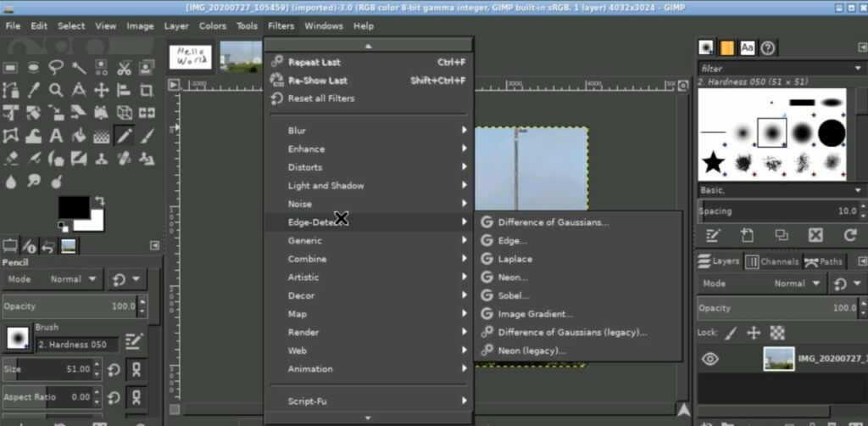Switch to the Channels tab
Viewport: 868px width, 426px height.
click(772, 261)
